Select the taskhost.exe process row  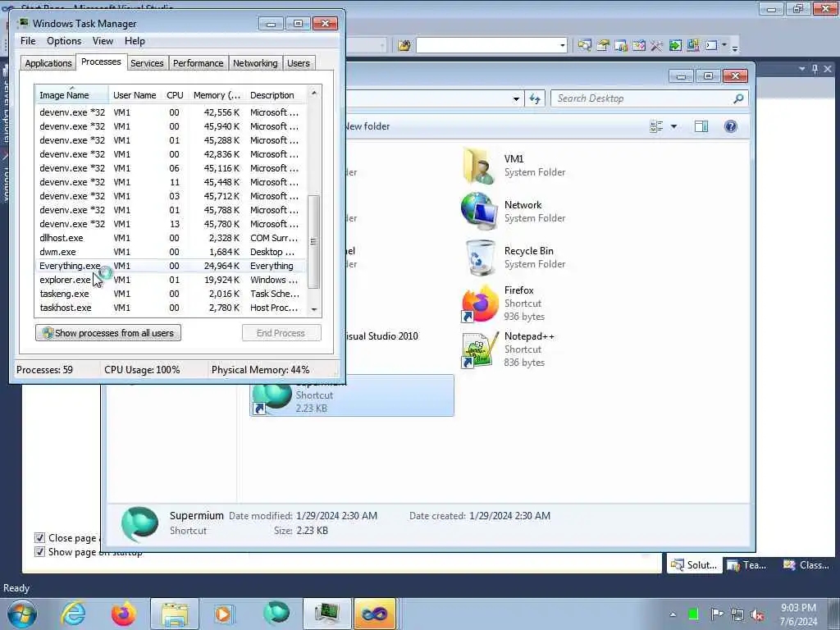[x=171, y=308]
